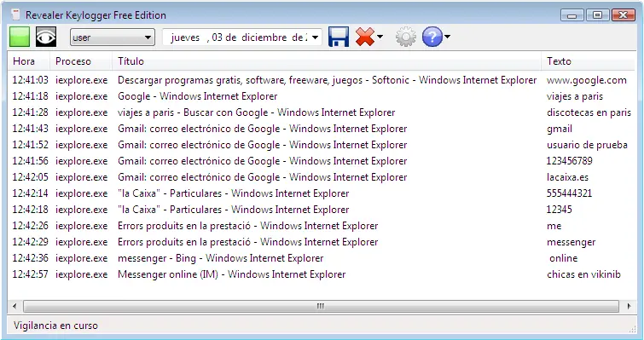
Task: Select the row at time 12:42:14
Action: coord(322,193)
